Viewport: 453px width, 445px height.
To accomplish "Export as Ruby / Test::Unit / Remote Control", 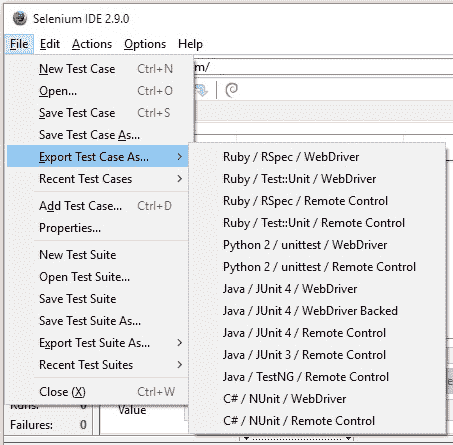I will 317,223.
